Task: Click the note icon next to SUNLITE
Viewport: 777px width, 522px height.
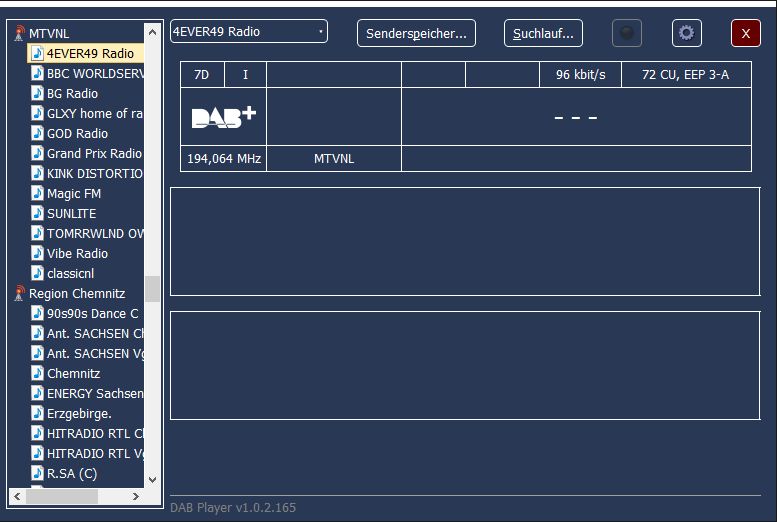Action: point(38,214)
